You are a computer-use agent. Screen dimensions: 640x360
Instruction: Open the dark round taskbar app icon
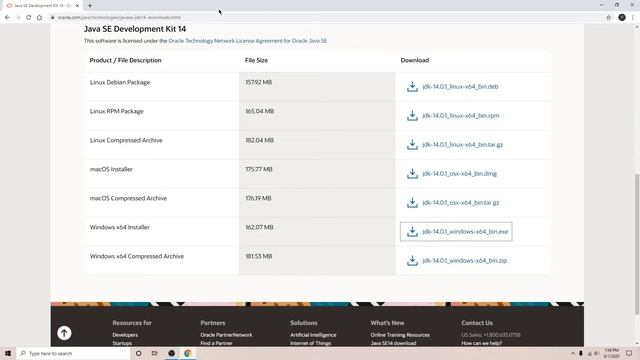coord(171,353)
